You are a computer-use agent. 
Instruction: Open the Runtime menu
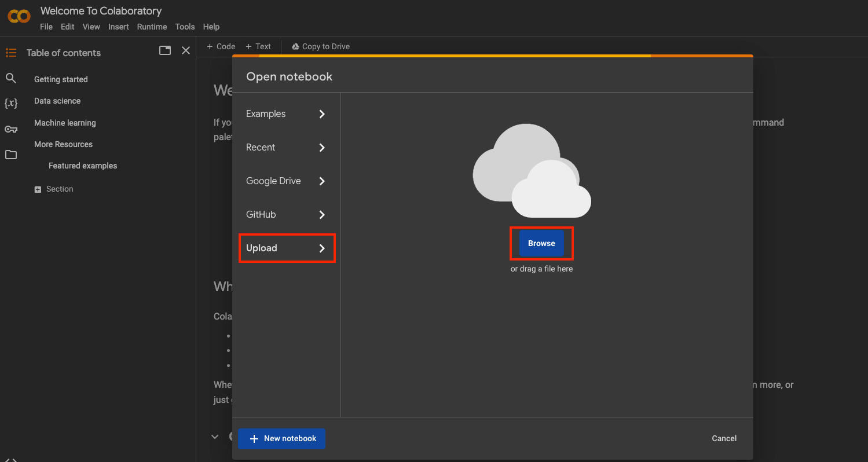tap(152, 27)
